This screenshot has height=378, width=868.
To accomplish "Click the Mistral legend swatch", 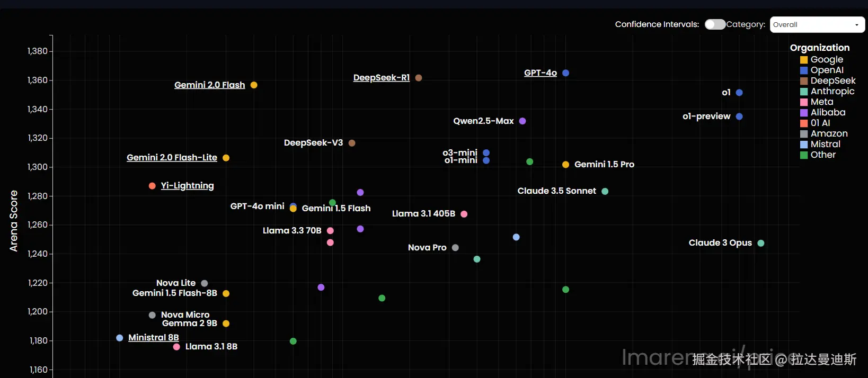I will (804, 145).
